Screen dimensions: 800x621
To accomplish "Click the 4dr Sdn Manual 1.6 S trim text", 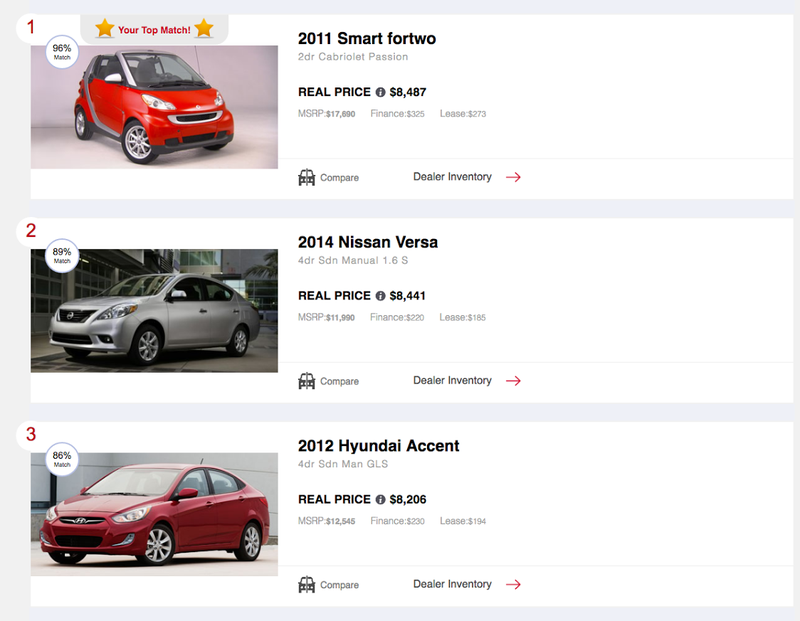I will point(353,260).
